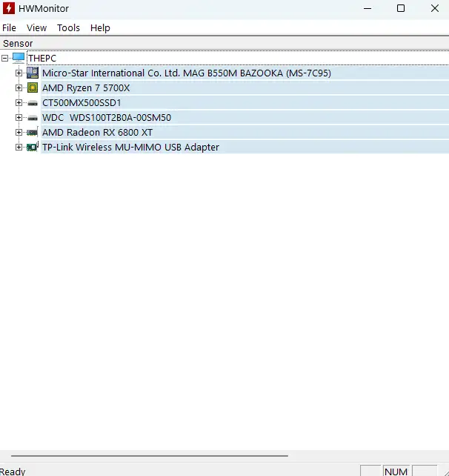Click the Radeon RX 6800 XT graphics card icon
The height and width of the screenshot is (476, 449).
click(32, 133)
